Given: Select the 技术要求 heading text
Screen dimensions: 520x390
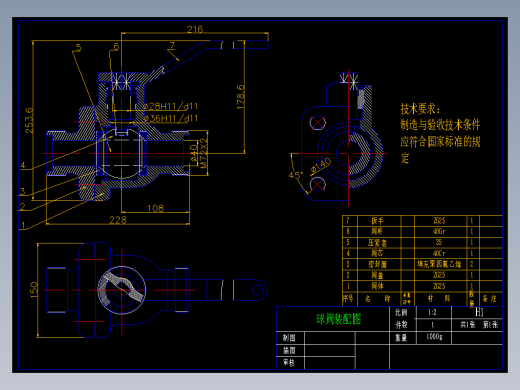Looking at the screenshot, I should click(420, 109).
